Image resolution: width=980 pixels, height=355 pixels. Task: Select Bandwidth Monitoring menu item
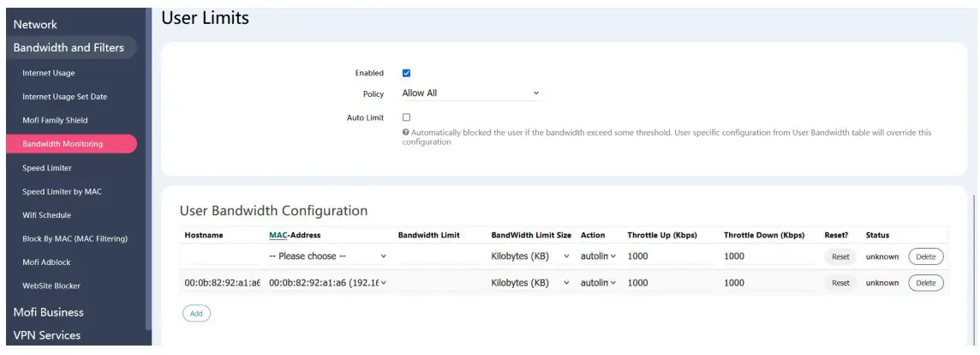click(71, 144)
